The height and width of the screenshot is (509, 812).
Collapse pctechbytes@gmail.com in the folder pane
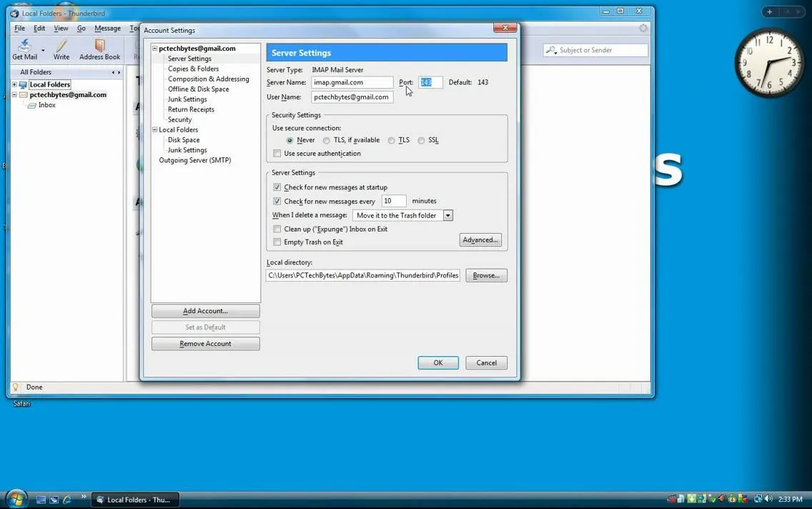(14, 95)
